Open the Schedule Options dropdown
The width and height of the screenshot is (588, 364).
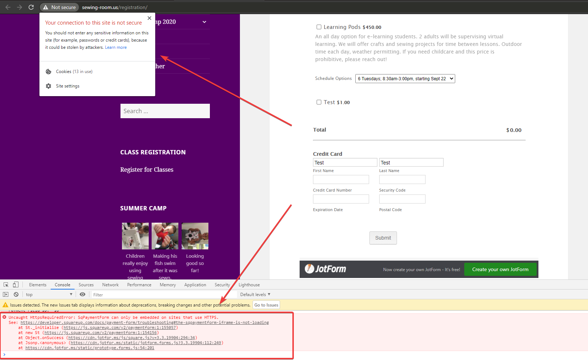(x=405, y=79)
